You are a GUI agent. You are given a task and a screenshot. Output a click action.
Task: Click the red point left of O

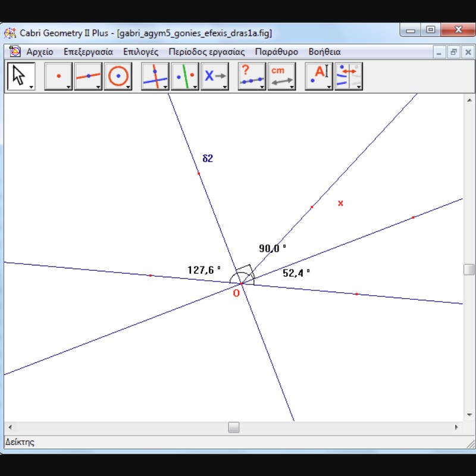point(151,275)
